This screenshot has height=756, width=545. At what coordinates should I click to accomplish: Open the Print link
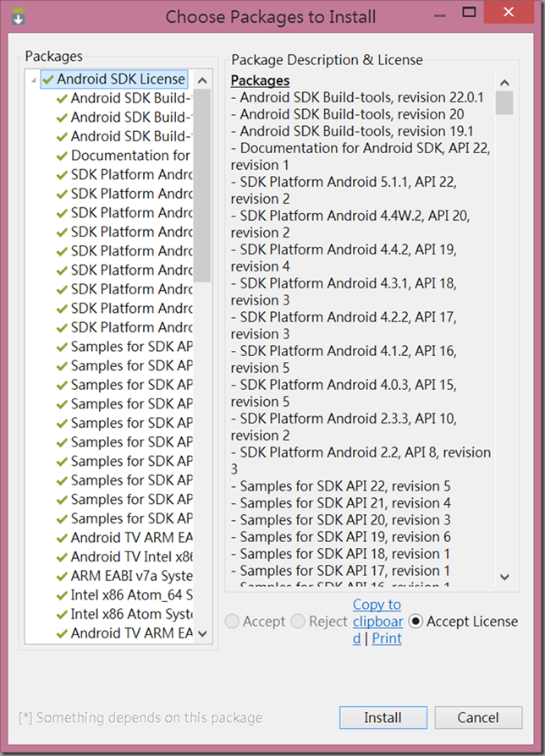[x=387, y=638]
